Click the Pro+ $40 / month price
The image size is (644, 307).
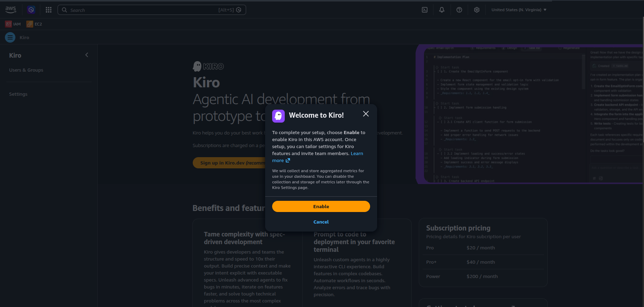(x=481, y=262)
